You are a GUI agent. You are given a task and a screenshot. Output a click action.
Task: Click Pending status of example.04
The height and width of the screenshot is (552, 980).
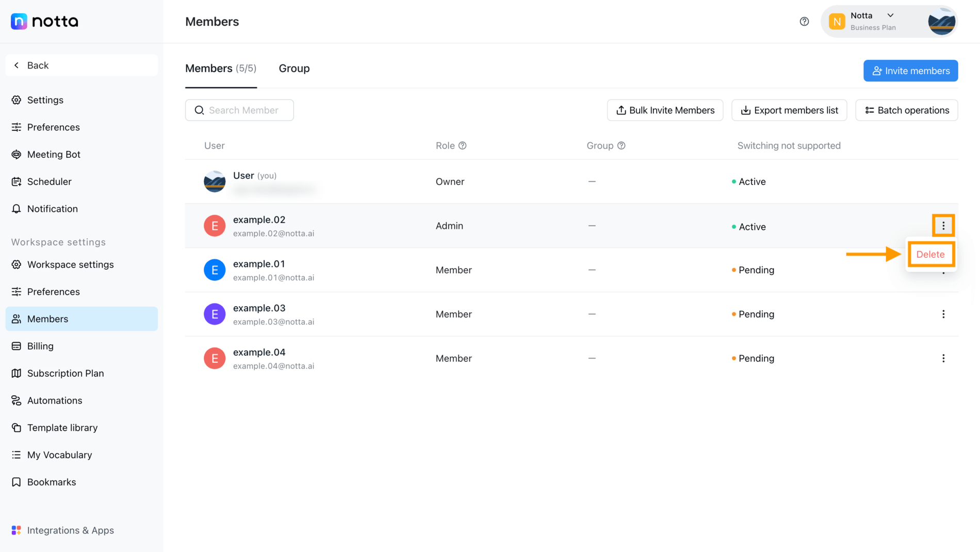(x=753, y=359)
